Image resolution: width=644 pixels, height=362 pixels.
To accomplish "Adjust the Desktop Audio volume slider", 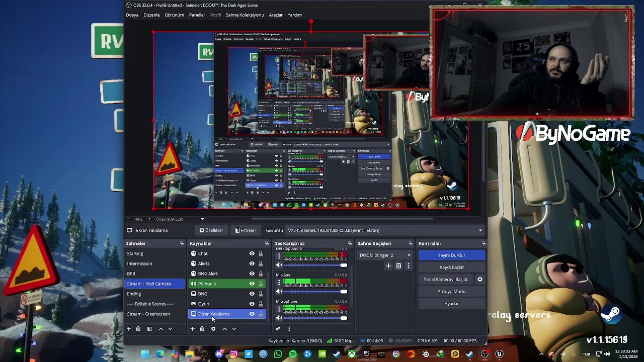I will click(x=315, y=265).
